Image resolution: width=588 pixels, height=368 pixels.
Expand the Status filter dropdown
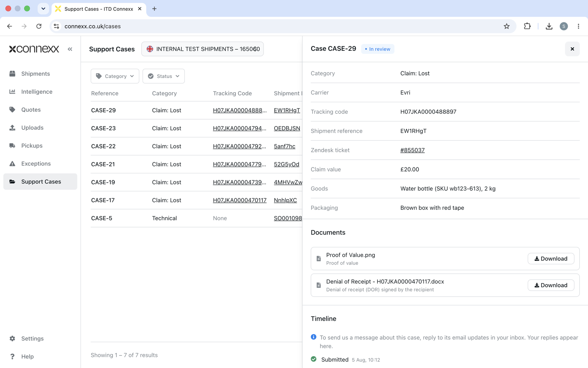point(164,76)
